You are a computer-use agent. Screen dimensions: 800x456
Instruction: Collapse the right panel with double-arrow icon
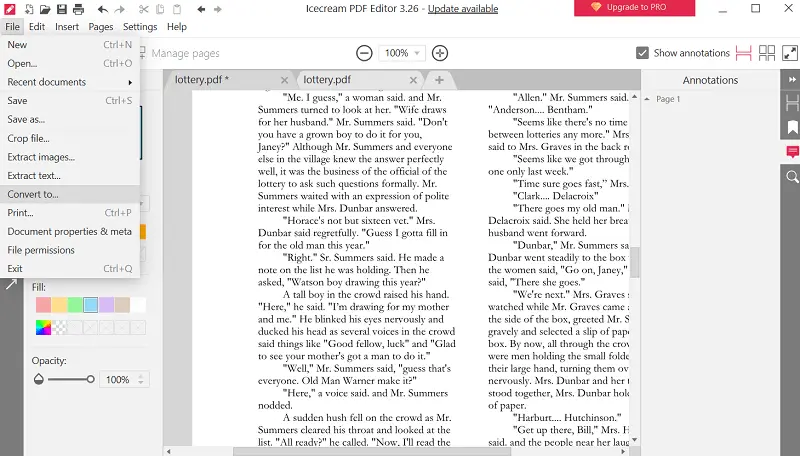click(x=792, y=80)
